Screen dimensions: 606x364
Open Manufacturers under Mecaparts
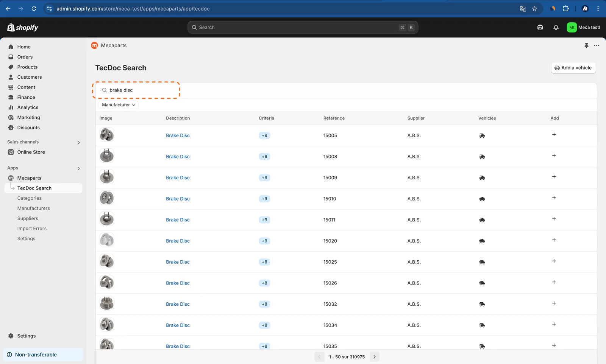pos(33,208)
